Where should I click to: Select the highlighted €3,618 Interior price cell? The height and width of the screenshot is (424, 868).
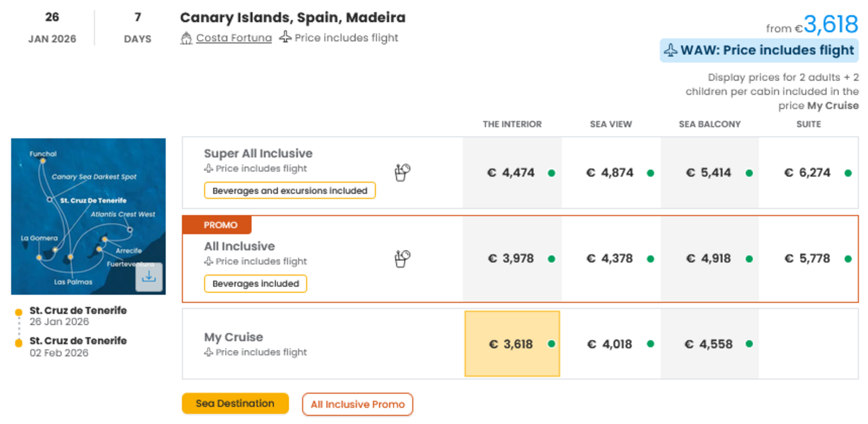[511, 344]
